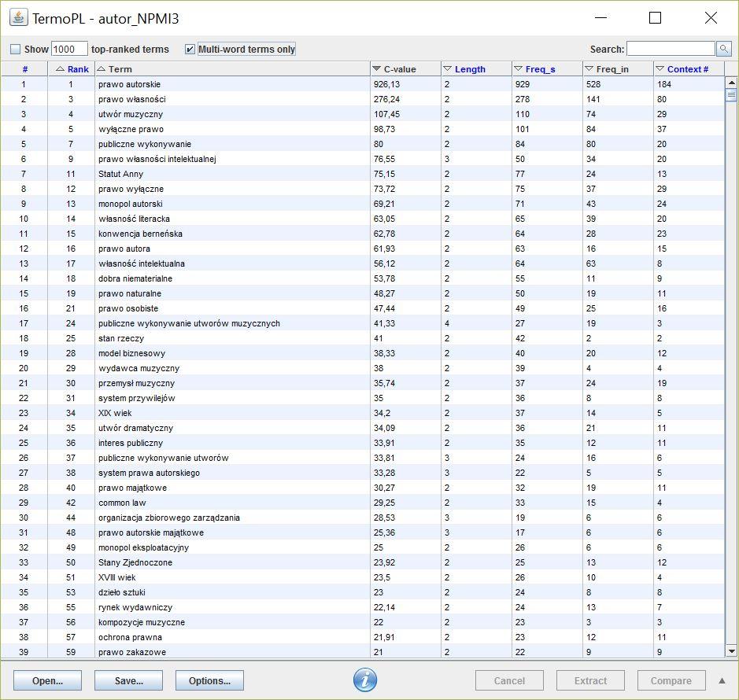Click the Cancel button
The height and width of the screenshot is (700, 739).
pyautogui.click(x=509, y=680)
